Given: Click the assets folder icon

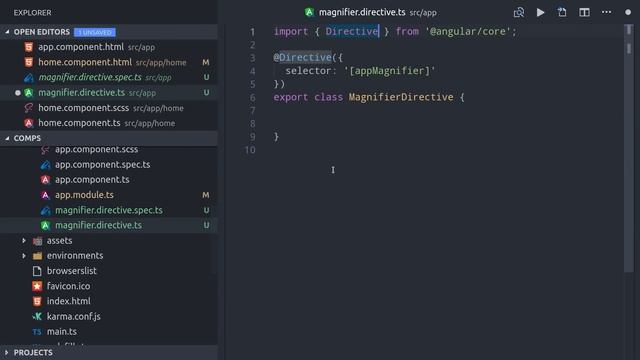Looking at the screenshot, I should point(37,241).
